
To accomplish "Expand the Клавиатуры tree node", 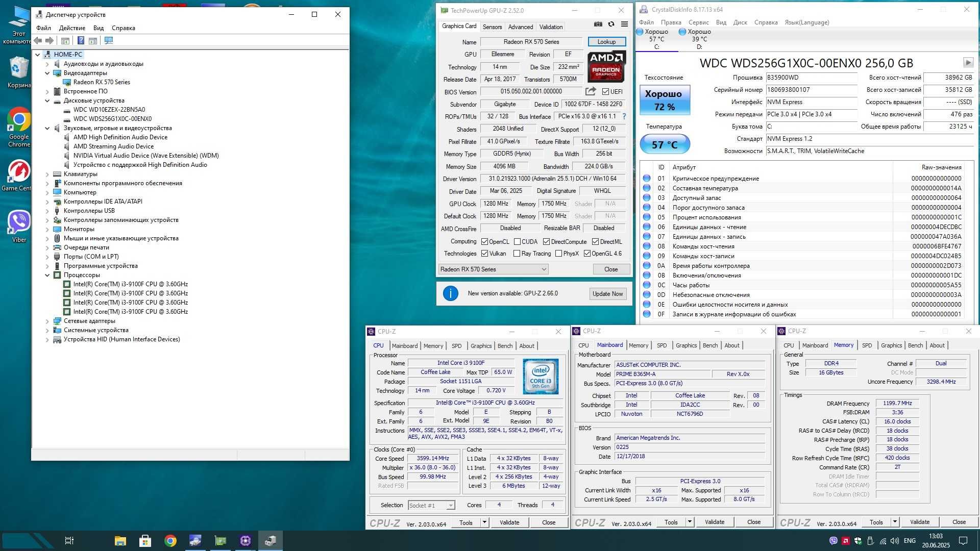I will 47,174.
